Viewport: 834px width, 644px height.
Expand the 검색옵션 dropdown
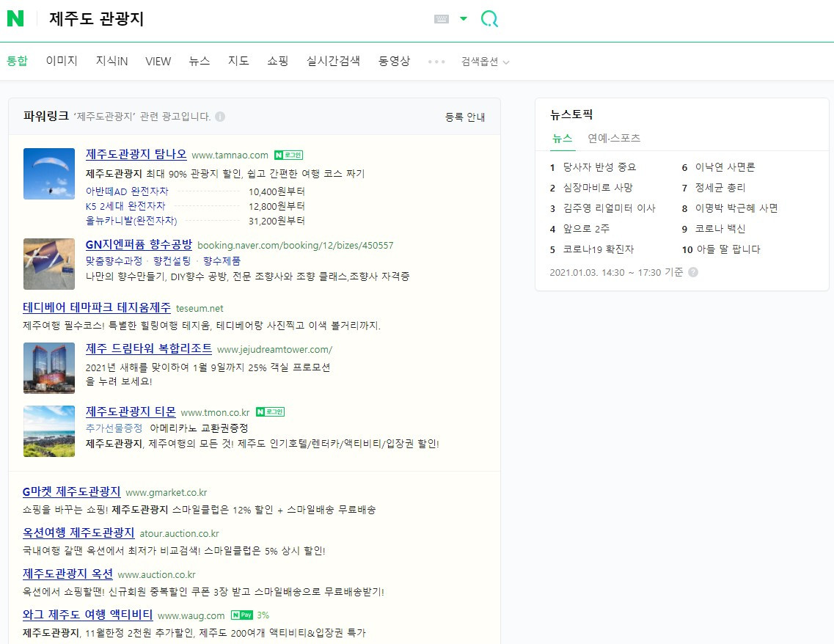(485, 62)
